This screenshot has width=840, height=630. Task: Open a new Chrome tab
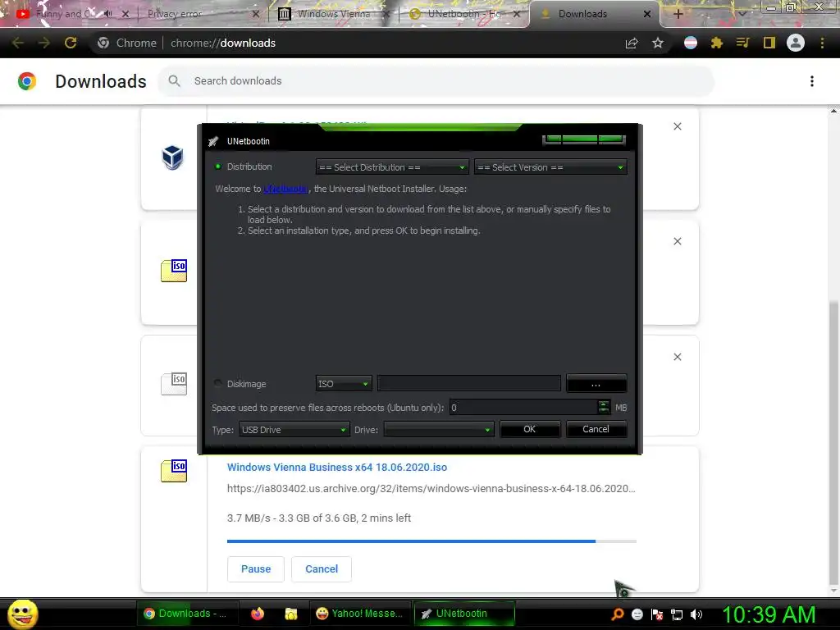tap(678, 14)
